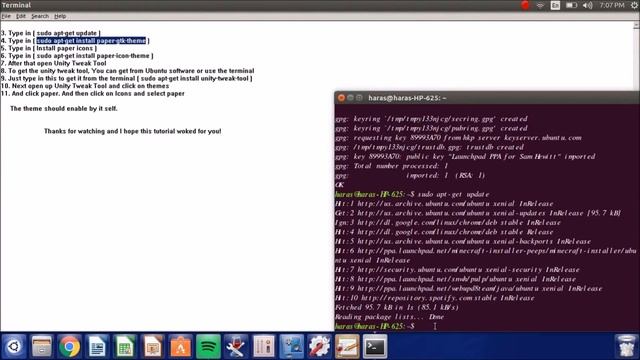The height and width of the screenshot is (360, 640).
Task: Open Google Chrome from the dock
Action: (x=69, y=347)
